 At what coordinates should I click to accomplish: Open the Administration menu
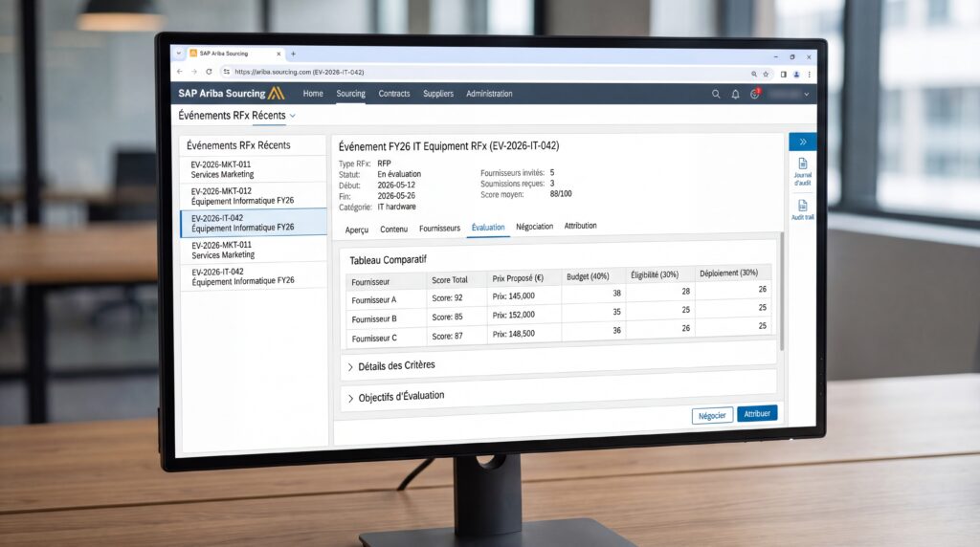[489, 94]
